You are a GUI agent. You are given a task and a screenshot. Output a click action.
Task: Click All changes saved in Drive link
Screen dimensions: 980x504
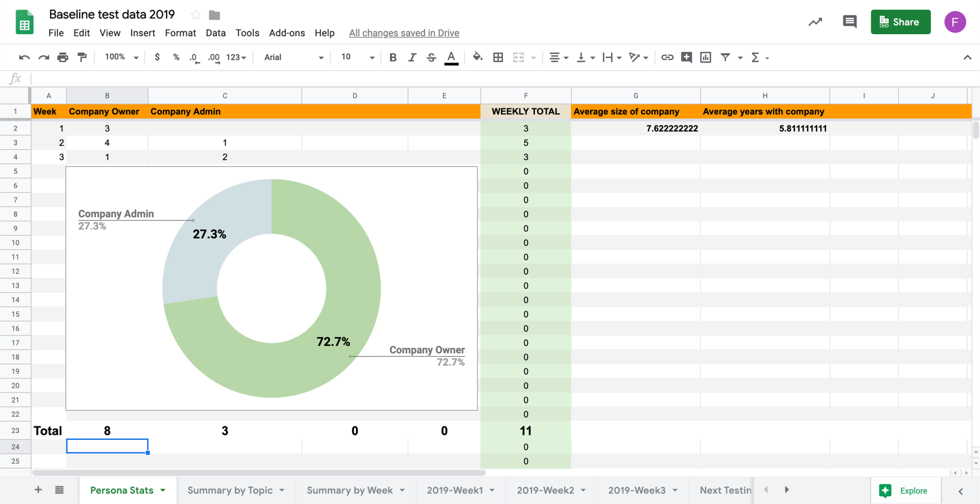pos(404,33)
